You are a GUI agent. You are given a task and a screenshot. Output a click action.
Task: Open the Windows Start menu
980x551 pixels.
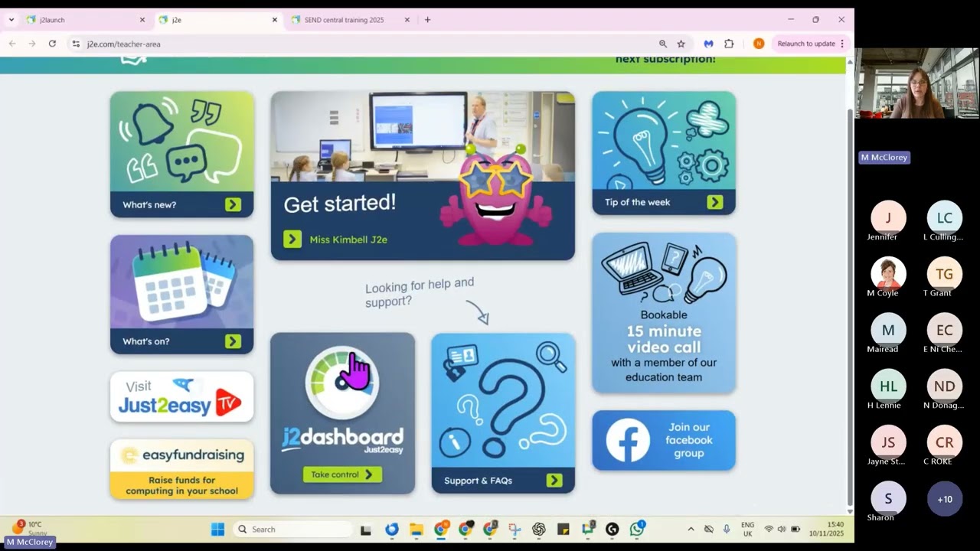tap(217, 529)
